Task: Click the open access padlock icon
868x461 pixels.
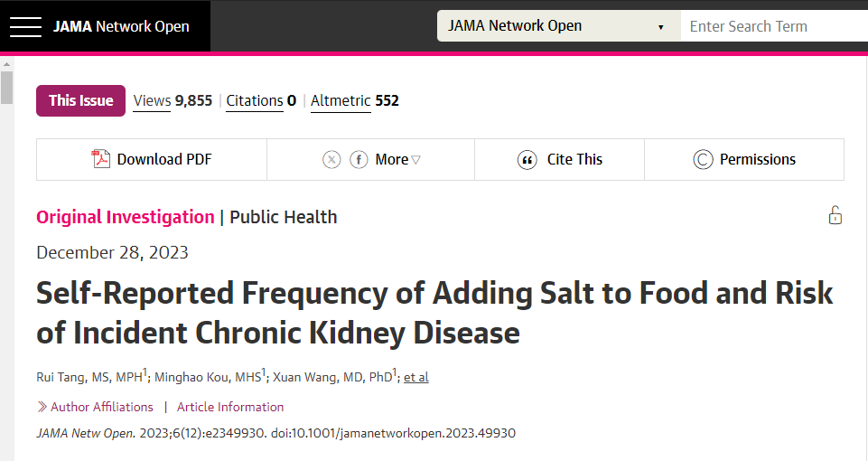Action: click(x=835, y=215)
